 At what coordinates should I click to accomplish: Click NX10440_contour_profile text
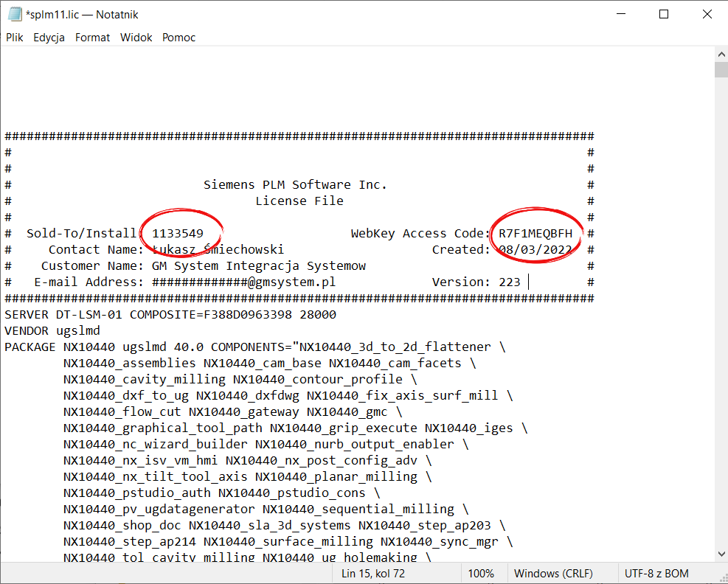(x=318, y=379)
